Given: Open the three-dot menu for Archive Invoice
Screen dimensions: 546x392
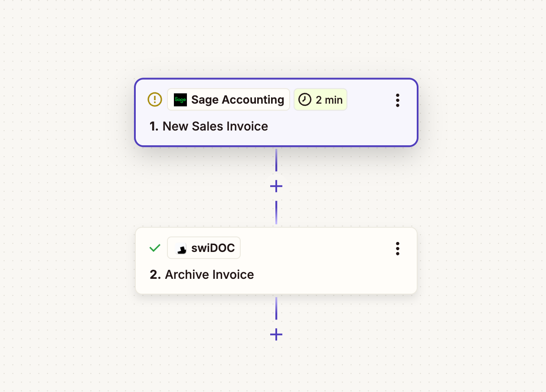Looking at the screenshot, I should [397, 248].
